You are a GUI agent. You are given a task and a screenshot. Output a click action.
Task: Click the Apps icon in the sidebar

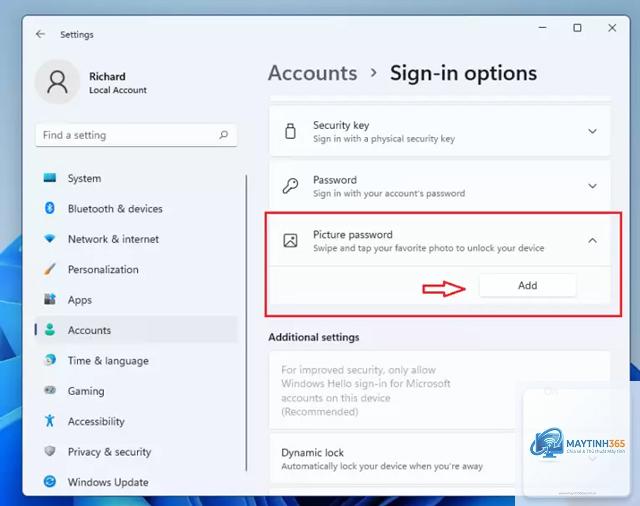click(x=50, y=299)
